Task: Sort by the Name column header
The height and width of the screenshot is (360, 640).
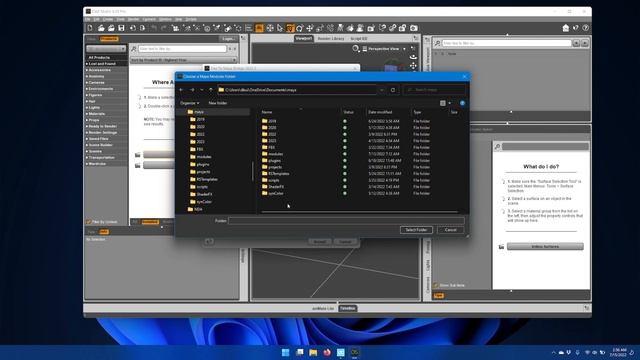Action: [x=267, y=112]
